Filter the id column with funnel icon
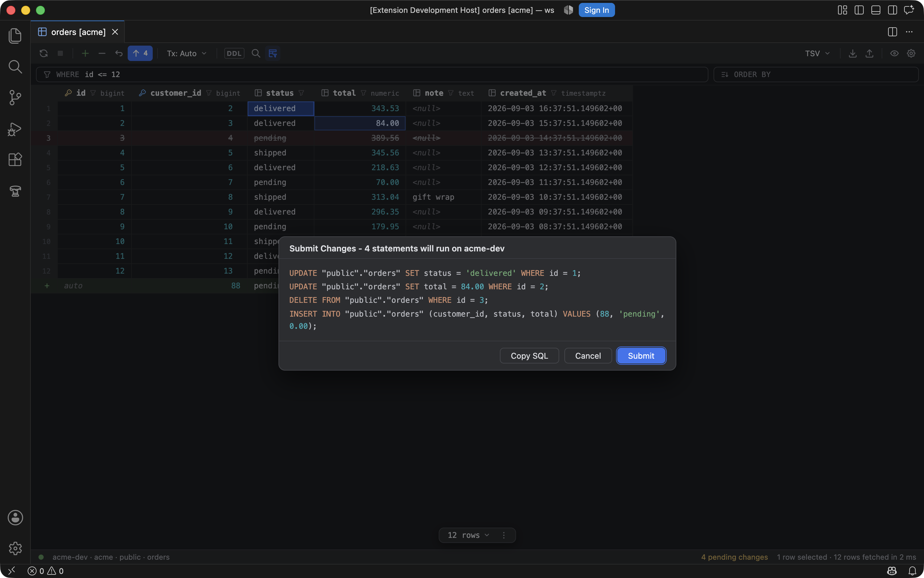This screenshot has height=578, width=924. tap(93, 93)
